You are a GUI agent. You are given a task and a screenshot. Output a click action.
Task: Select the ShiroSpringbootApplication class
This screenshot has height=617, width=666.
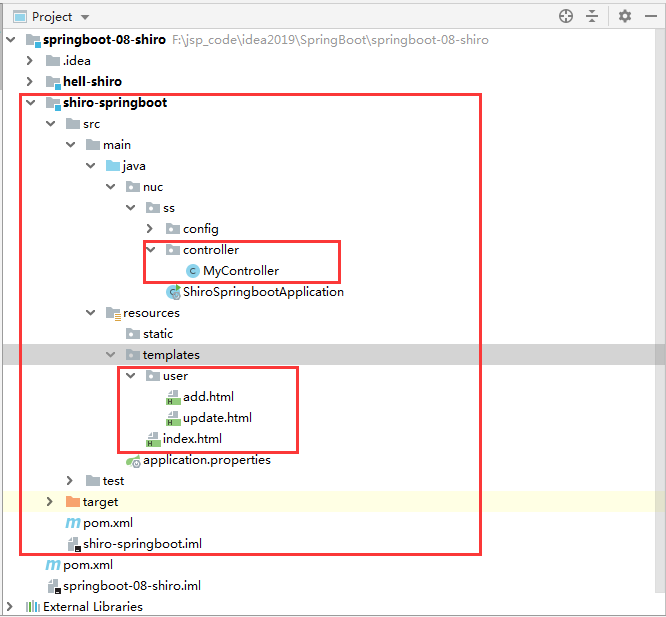click(x=262, y=292)
